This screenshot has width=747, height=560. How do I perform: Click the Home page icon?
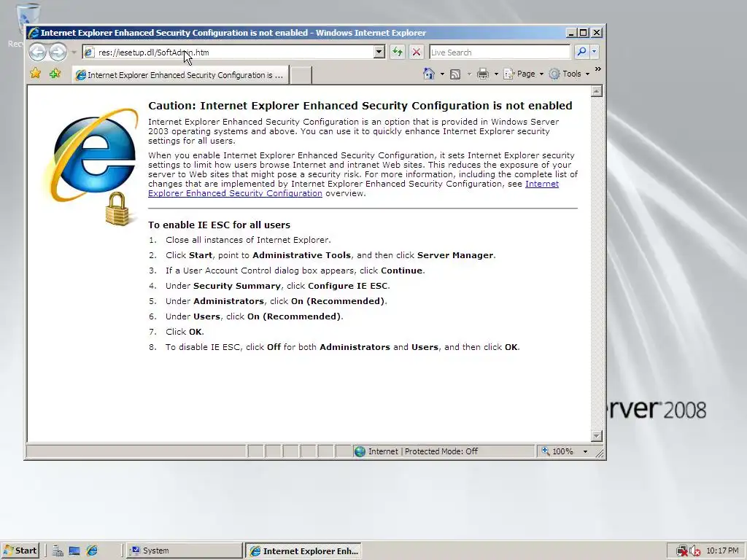point(429,74)
